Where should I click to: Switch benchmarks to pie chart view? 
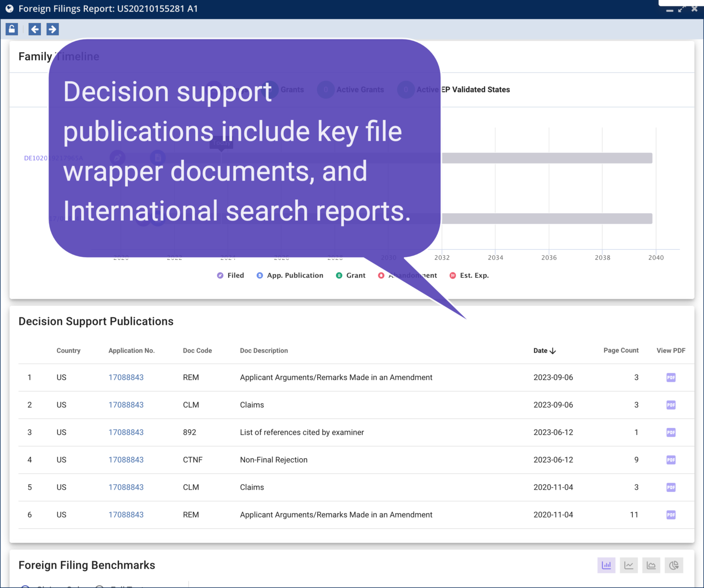[x=673, y=565]
